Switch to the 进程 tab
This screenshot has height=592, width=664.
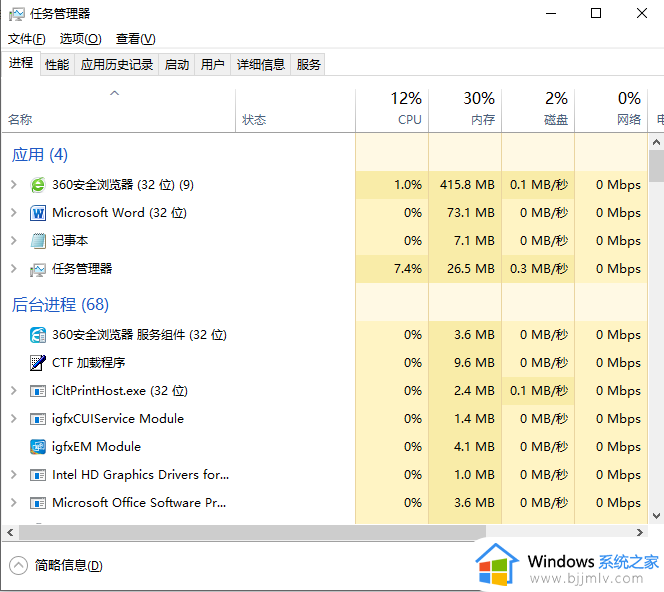coord(21,63)
